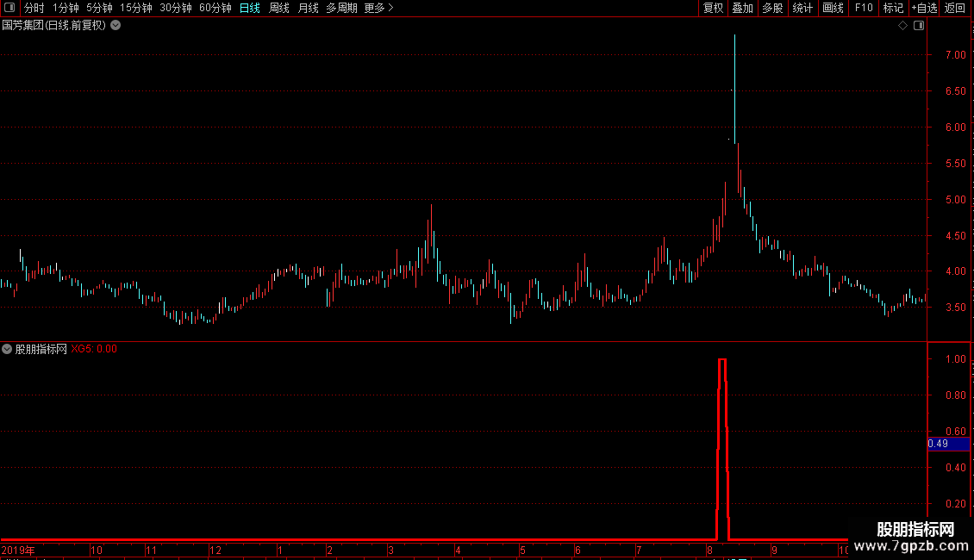The image size is (974, 560).
Task: Select the 15分钟 period
Action: click(136, 8)
